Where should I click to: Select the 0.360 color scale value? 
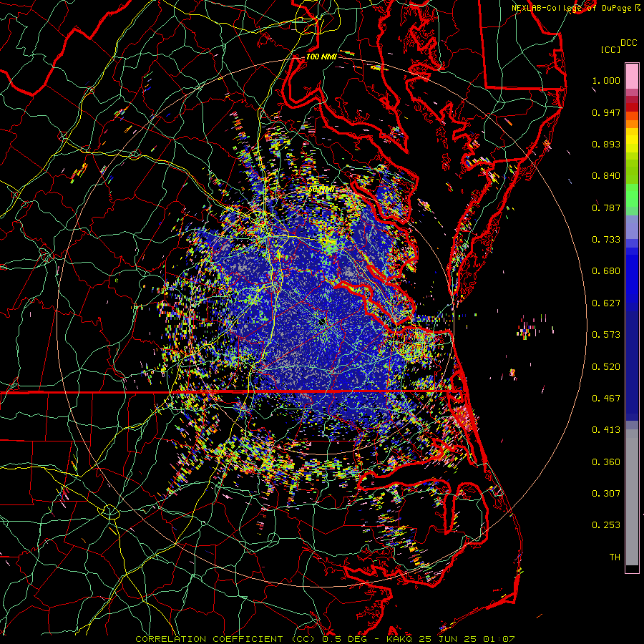[606, 462]
